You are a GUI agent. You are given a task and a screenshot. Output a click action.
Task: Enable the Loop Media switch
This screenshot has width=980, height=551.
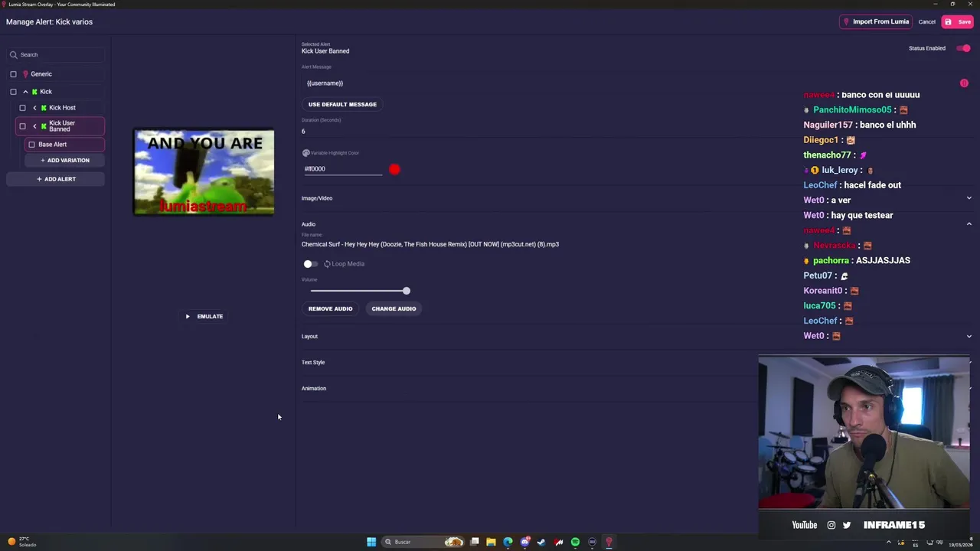click(310, 264)
